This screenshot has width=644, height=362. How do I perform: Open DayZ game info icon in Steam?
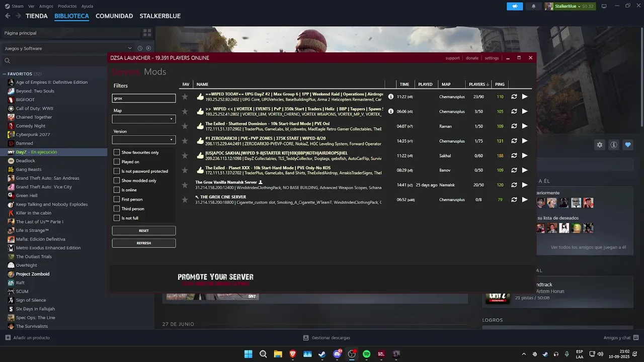pyautogui.click(x=614, y=145)
